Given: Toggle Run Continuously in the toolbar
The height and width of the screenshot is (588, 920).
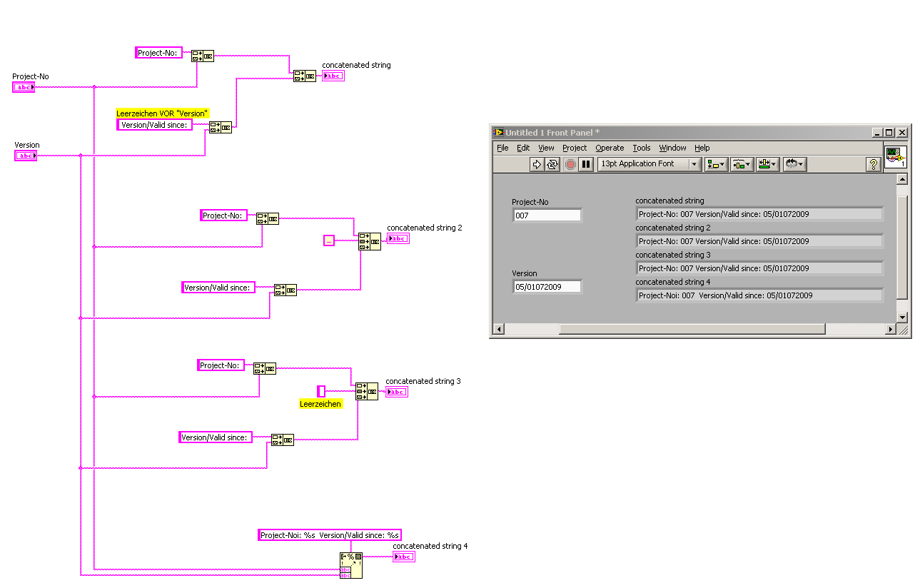Looking at the screenshot, I should 552,164.
